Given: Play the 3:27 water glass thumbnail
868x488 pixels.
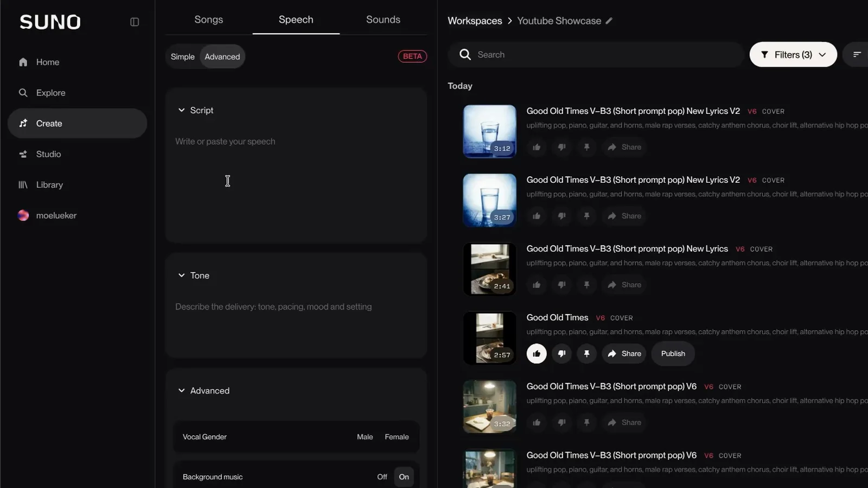Looking at the screenshot, I should 489,201.
